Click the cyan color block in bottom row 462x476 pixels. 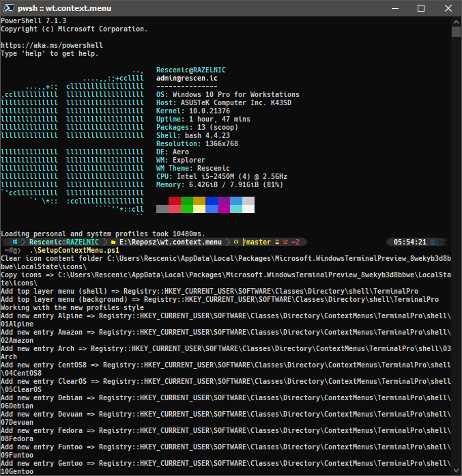pos(236,209)
